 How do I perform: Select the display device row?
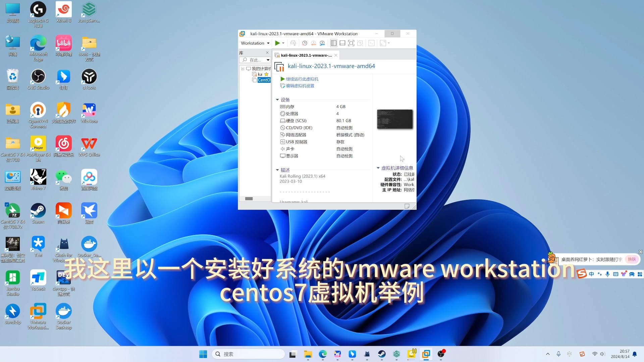point(324,156)
